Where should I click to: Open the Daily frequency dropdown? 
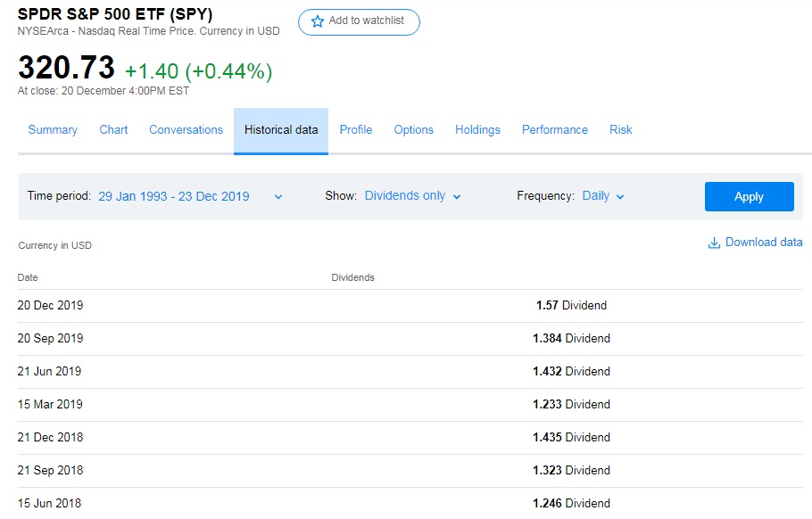click(x=603, y=195)
